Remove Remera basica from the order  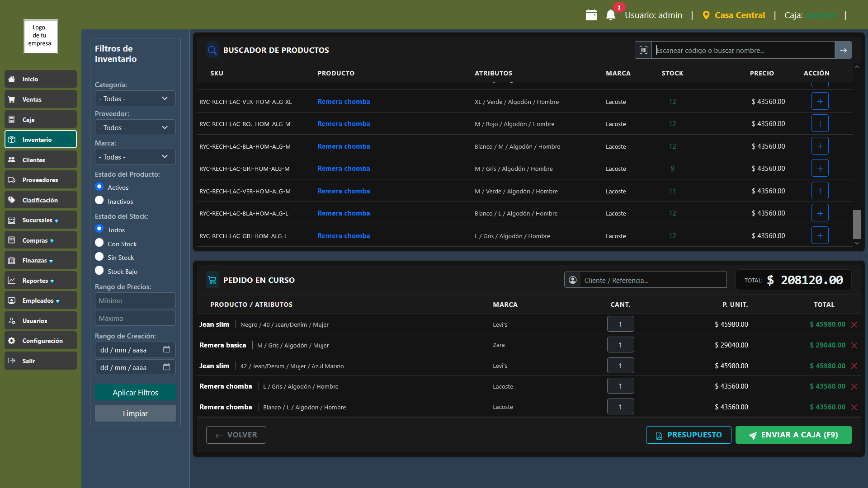854,346
